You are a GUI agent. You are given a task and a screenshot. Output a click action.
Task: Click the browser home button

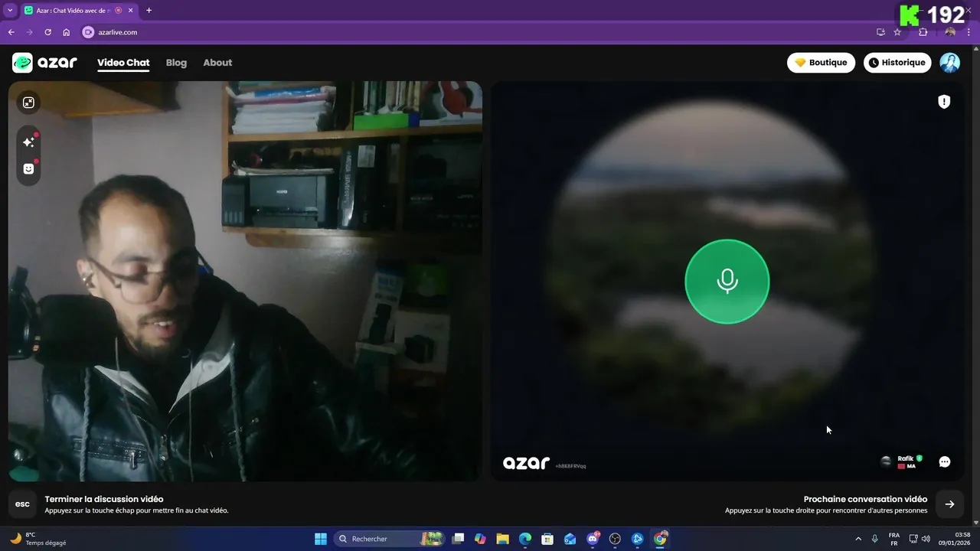[66, 32]
